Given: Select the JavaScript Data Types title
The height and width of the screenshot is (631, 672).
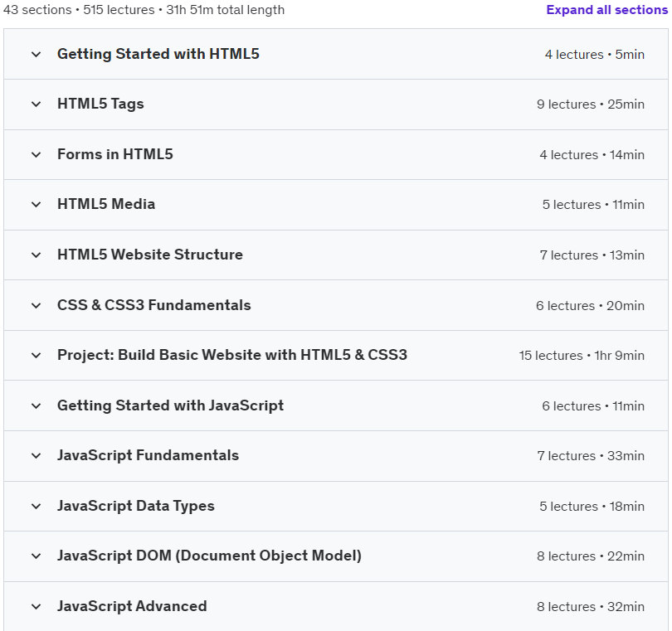Looking at the screenshot, I should (136, 506).
